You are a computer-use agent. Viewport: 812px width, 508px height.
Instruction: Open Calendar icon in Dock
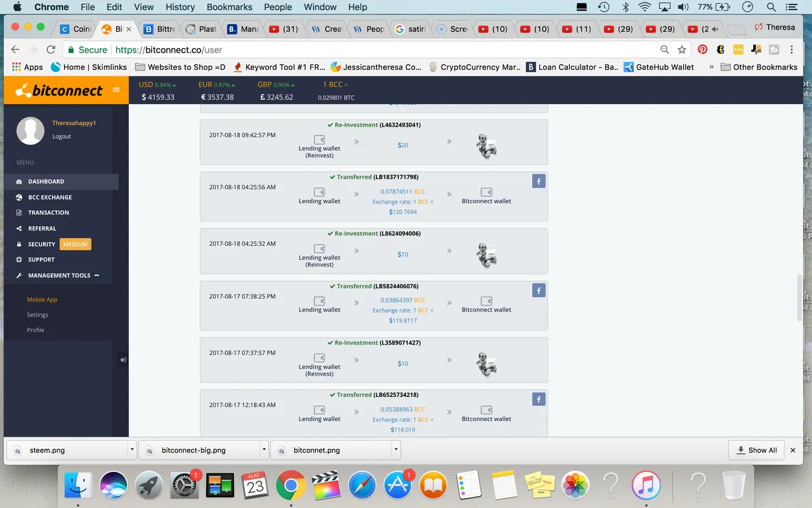(255, 486)
